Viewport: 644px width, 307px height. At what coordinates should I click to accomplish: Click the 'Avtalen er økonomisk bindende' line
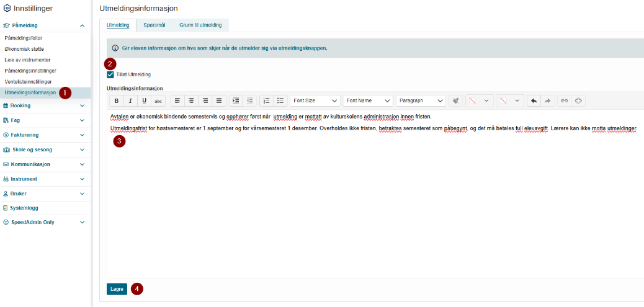271,117
